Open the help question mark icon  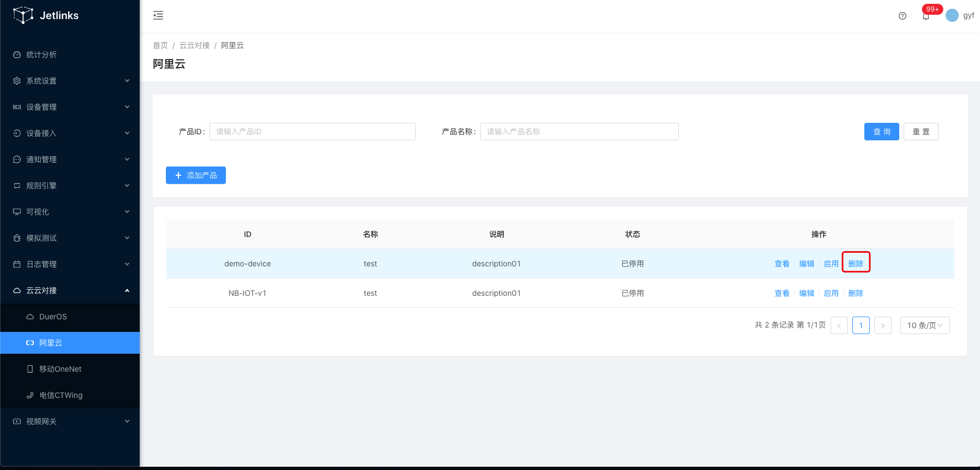(903, 16)
